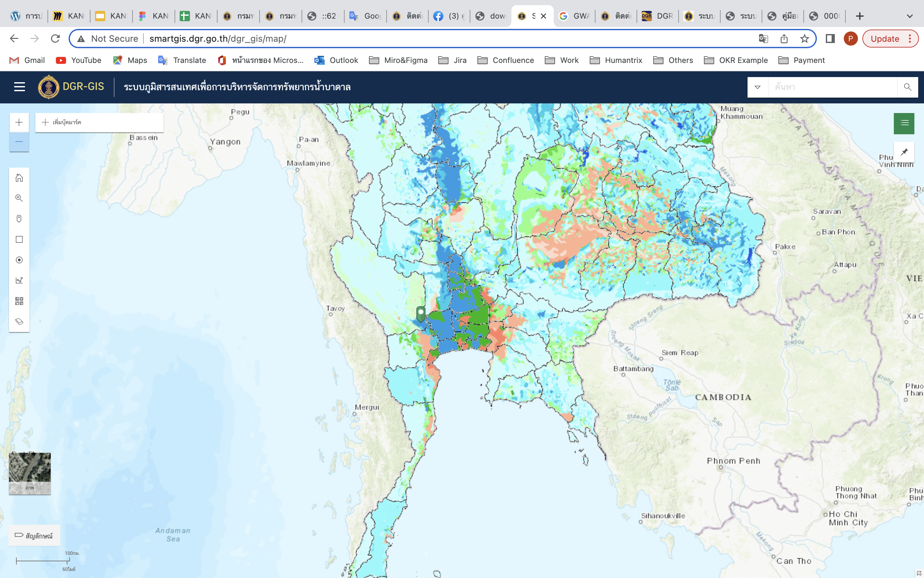Screen dimensions: 924x578
Task: Click the browser address bar URL
Action: pos(218,39)
